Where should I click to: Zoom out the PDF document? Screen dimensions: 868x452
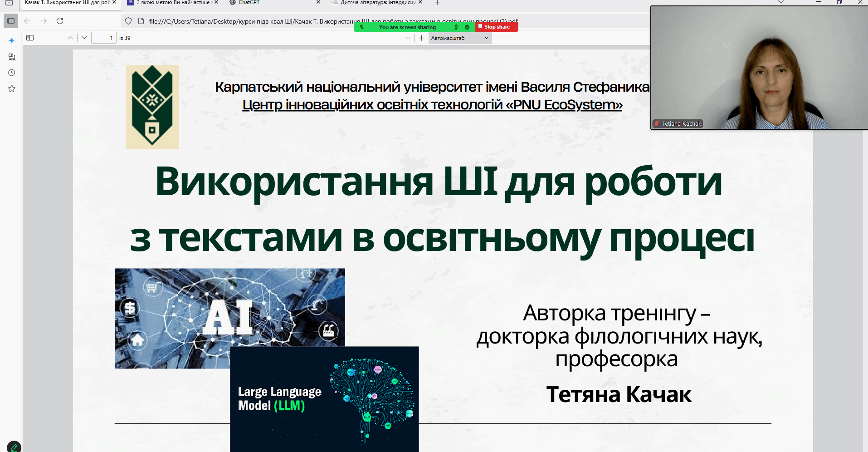click(407, 38)
